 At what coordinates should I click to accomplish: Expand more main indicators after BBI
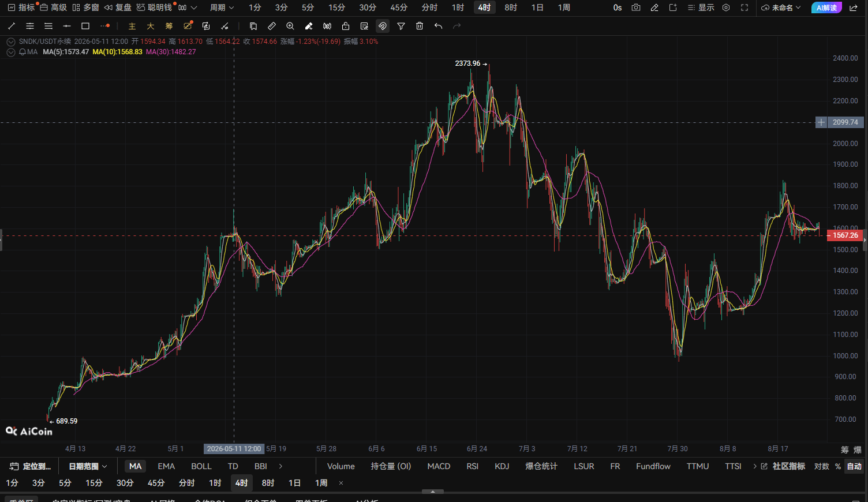click(281, 466)
